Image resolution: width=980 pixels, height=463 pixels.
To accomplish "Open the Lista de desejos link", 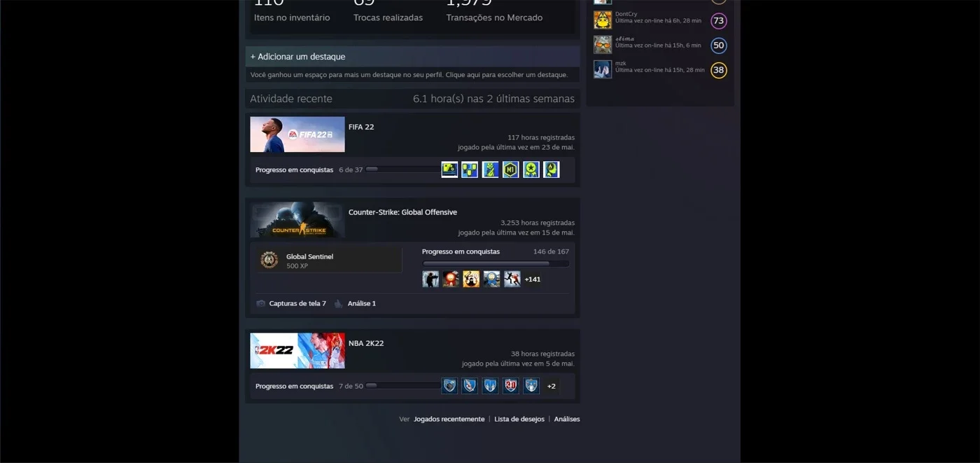I will point(519,419).
